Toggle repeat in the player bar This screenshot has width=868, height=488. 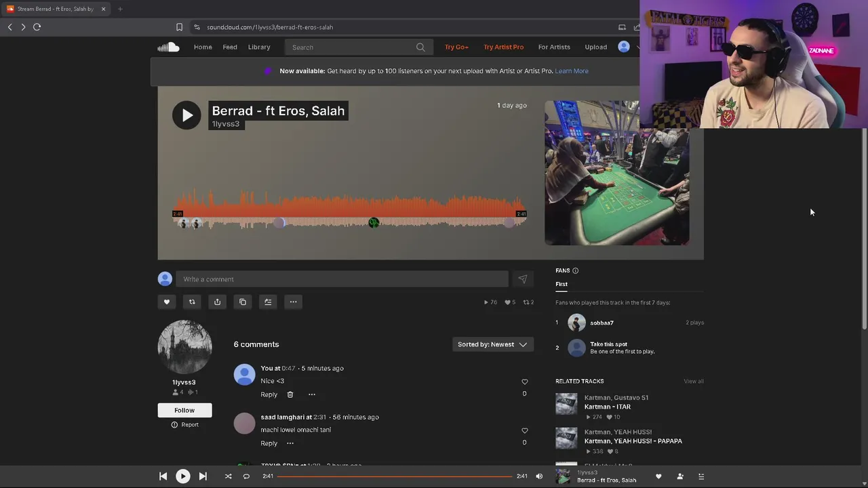pos(246,476)
